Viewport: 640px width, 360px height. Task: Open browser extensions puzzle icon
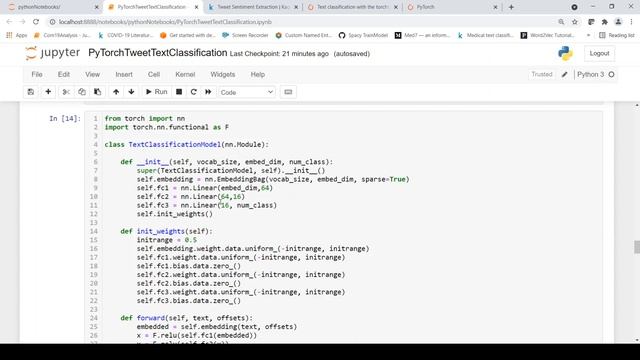tap(604, 22)
